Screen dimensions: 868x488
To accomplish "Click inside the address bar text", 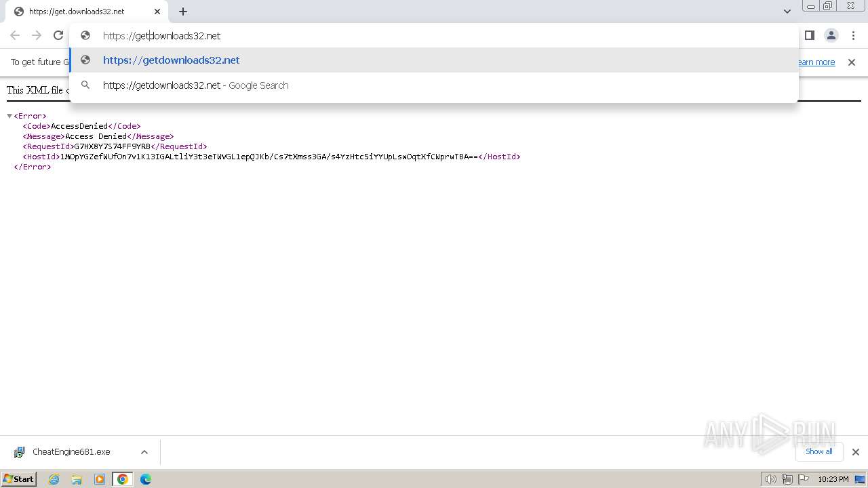I will [x=162, y=36].
